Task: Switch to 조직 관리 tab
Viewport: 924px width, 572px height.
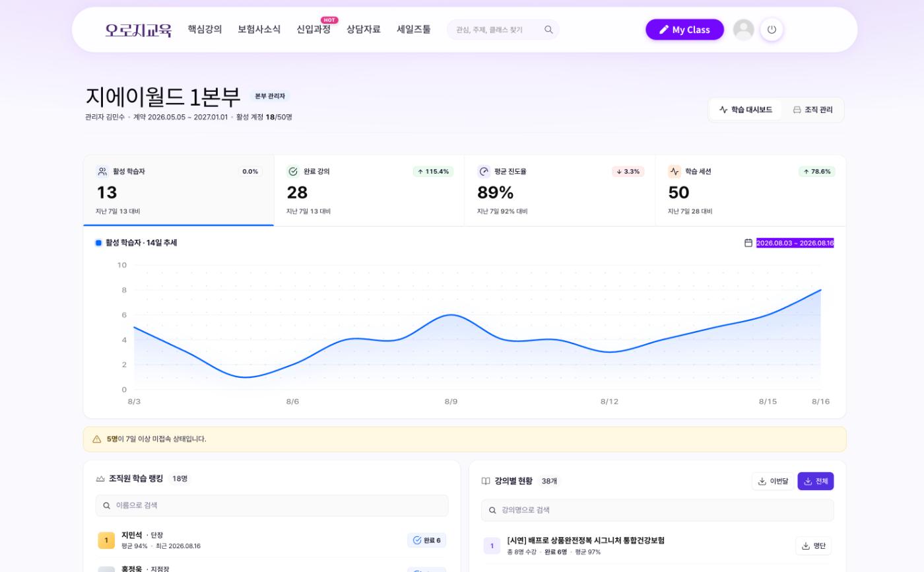Action: coord(812,110)
